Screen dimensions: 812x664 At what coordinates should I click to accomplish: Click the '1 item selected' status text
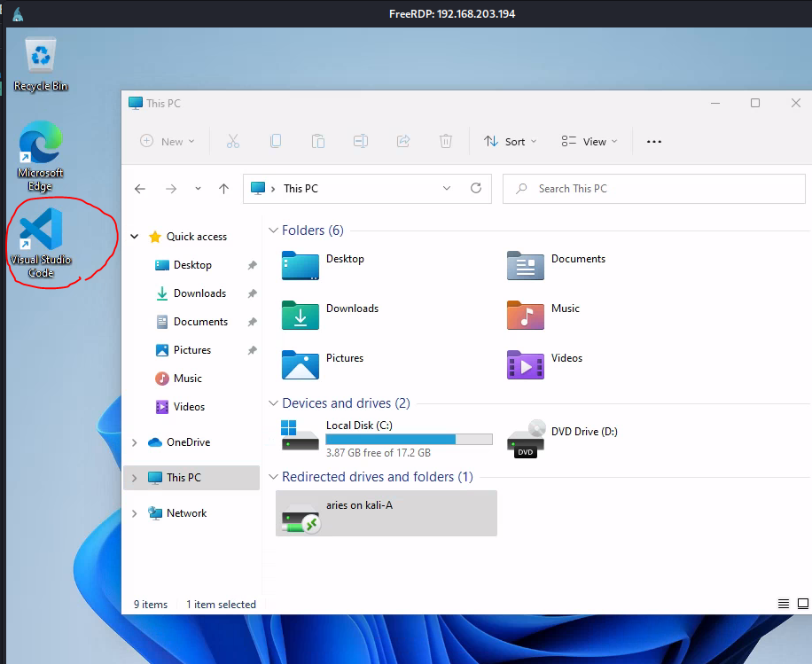(221, 605)
